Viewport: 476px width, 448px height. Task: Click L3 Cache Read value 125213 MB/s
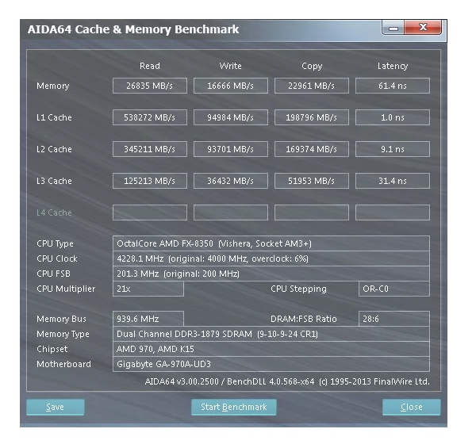click(150, 181)
